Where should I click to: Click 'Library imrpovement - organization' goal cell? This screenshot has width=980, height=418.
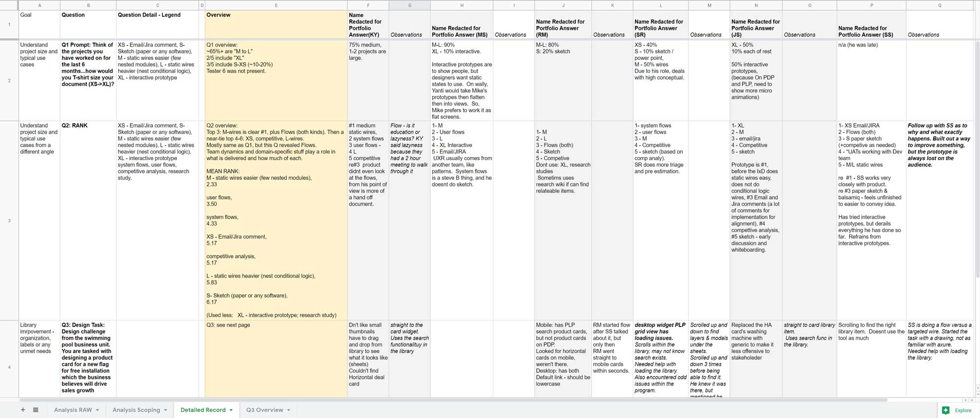39,359
